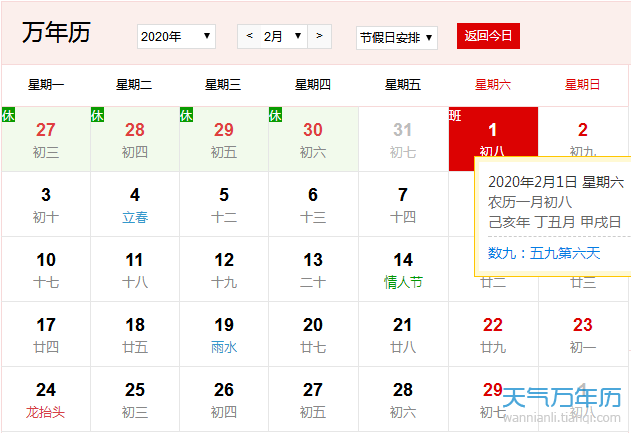Select February 19 雨水 date
Image resolution: width=631 pixels, height=433 pixels.
click(224, 334)
